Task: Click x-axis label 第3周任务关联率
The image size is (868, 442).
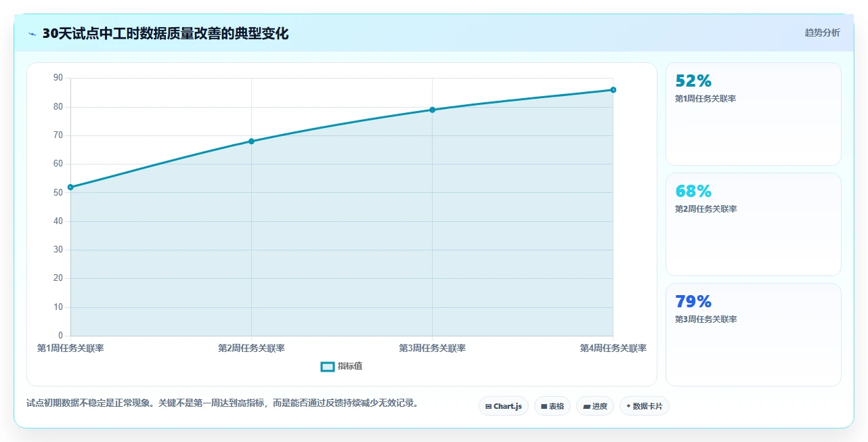Action: click(x=432, y=348)
